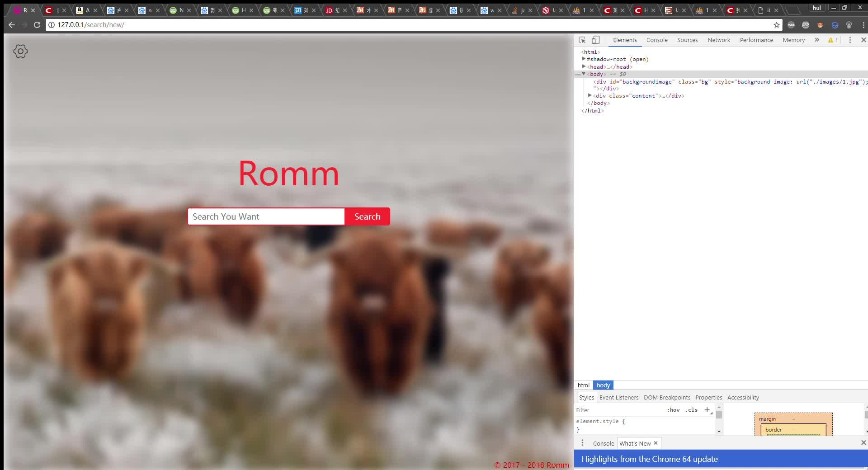Open the Memory panel tab
Viewport: 868px width, 470px height.
tap(793, 40)
